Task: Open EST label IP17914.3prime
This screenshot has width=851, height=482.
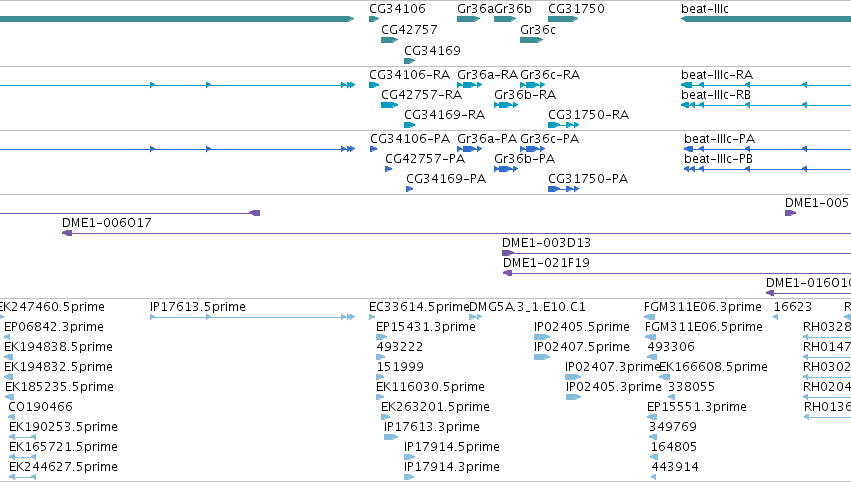Action: [x=452, y=467]
